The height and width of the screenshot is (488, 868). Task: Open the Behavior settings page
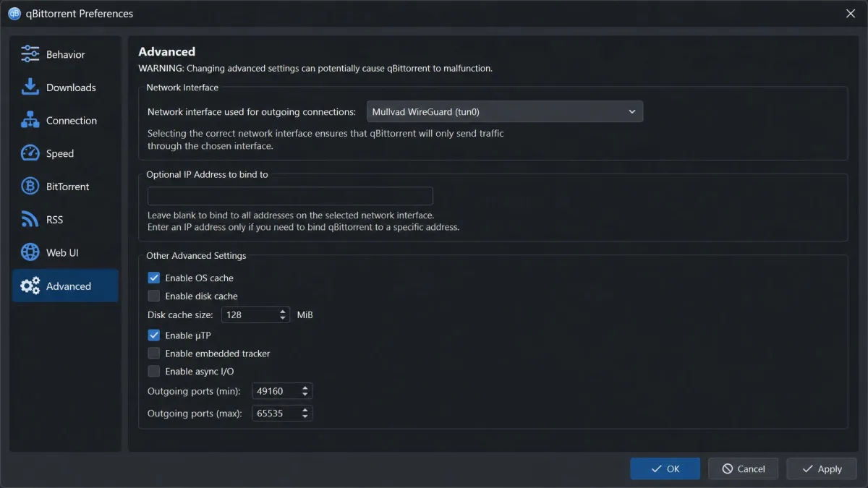tap(65, 54)
